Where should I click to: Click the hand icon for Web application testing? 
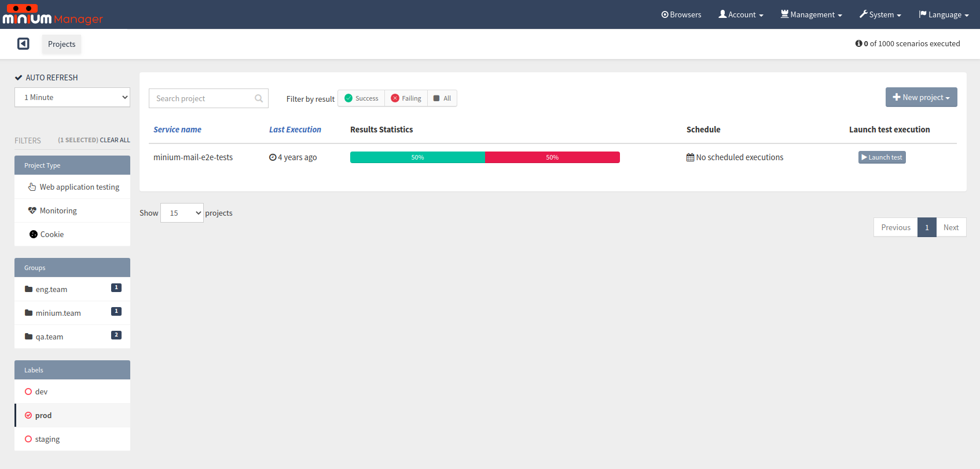[x=32, y=187]
